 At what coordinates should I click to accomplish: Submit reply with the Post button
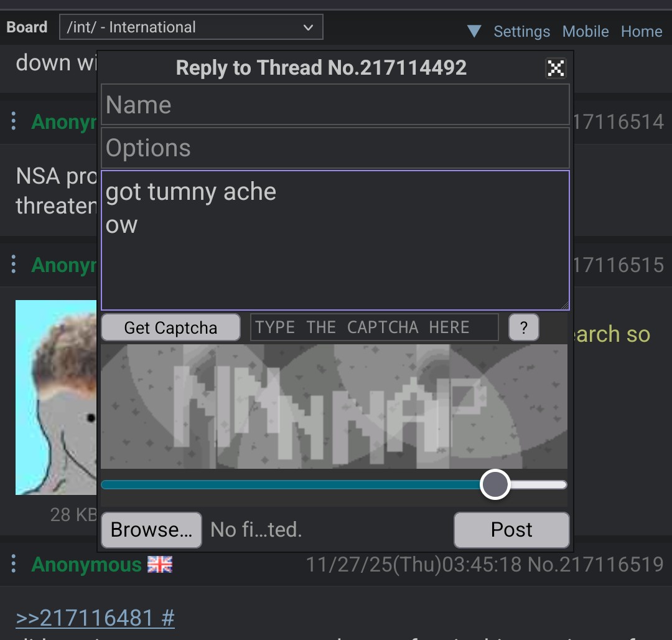point(511,530)
